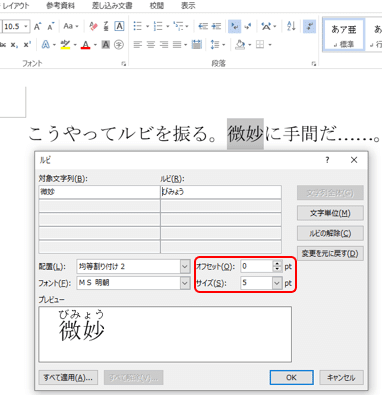
Task: Click the bullet list icon
Action: point(137,26)
